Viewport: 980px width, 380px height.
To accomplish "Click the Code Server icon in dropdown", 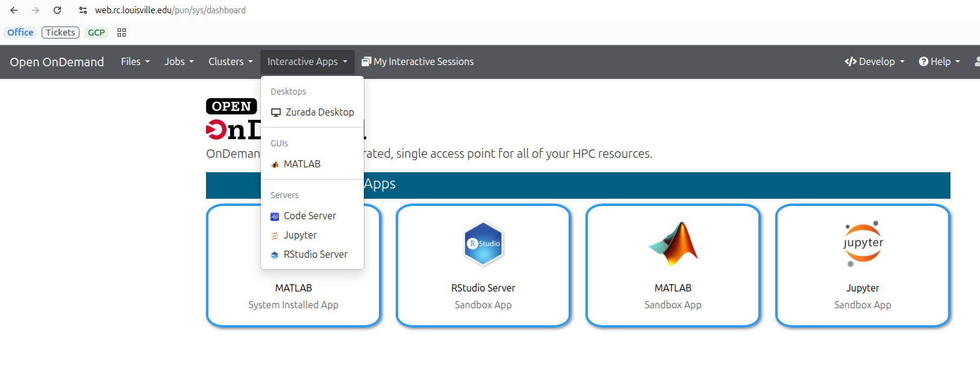I will (x=275, y=216).
